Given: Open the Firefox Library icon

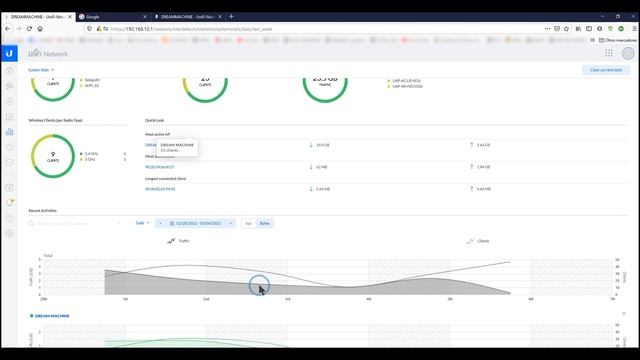Looking at the screenshot, I should coord(578,29).
